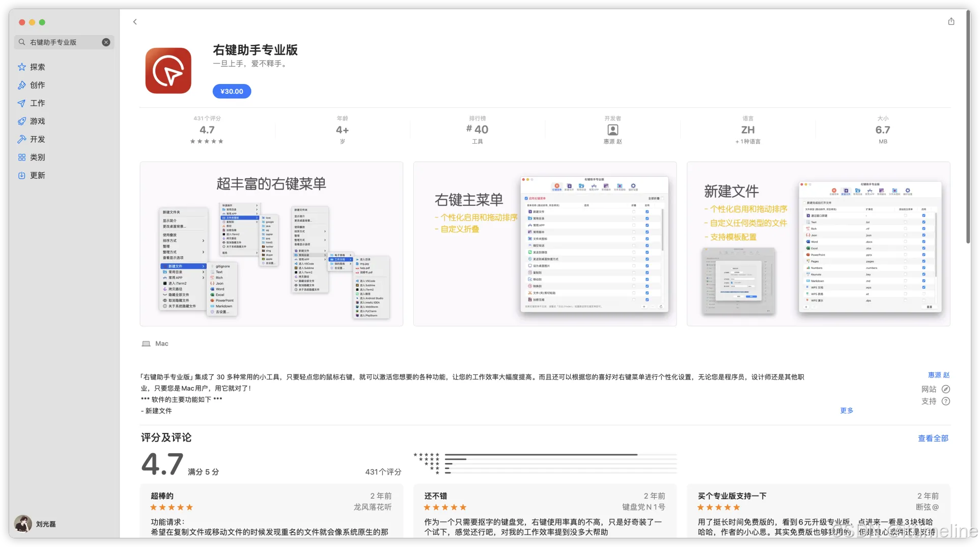
Task: Click reviewer name 键盘党N1号
Action: [x=643, y=507]
